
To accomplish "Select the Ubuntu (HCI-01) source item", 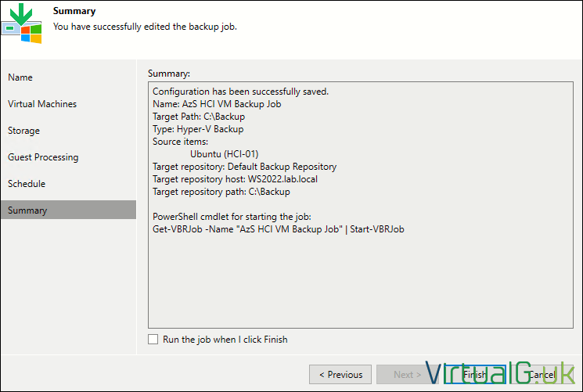I will (225, 154).
